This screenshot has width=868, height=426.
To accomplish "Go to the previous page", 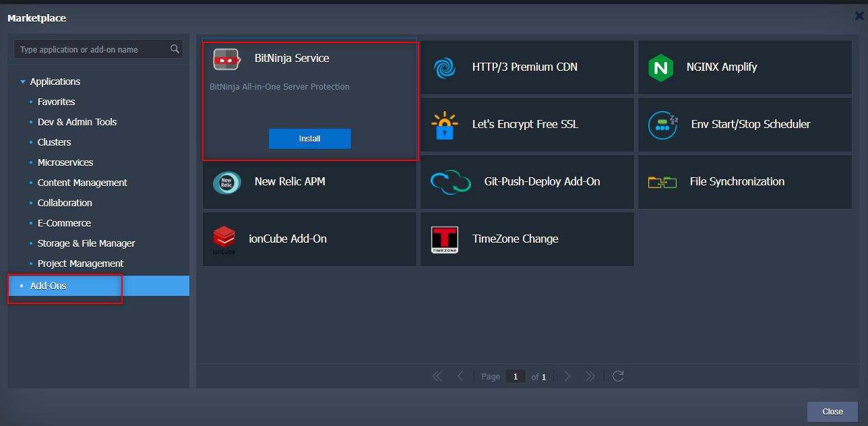I will click(x=460, y=376).
